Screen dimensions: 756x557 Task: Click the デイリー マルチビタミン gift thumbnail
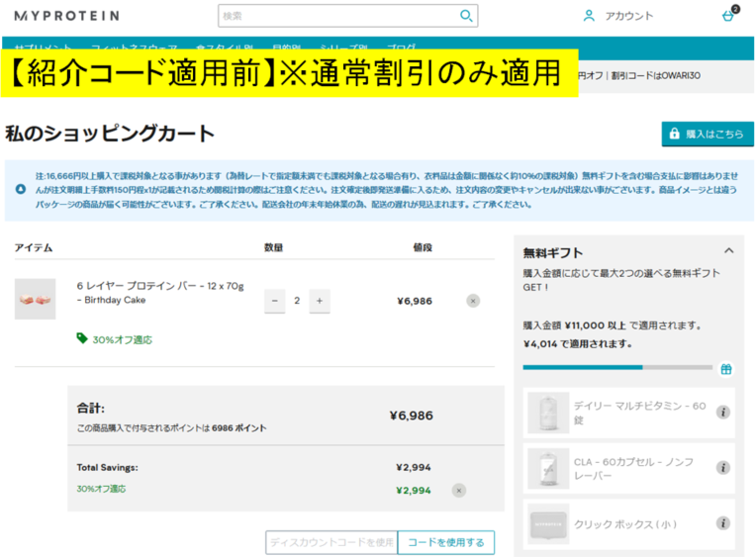(x=548, y=413)
